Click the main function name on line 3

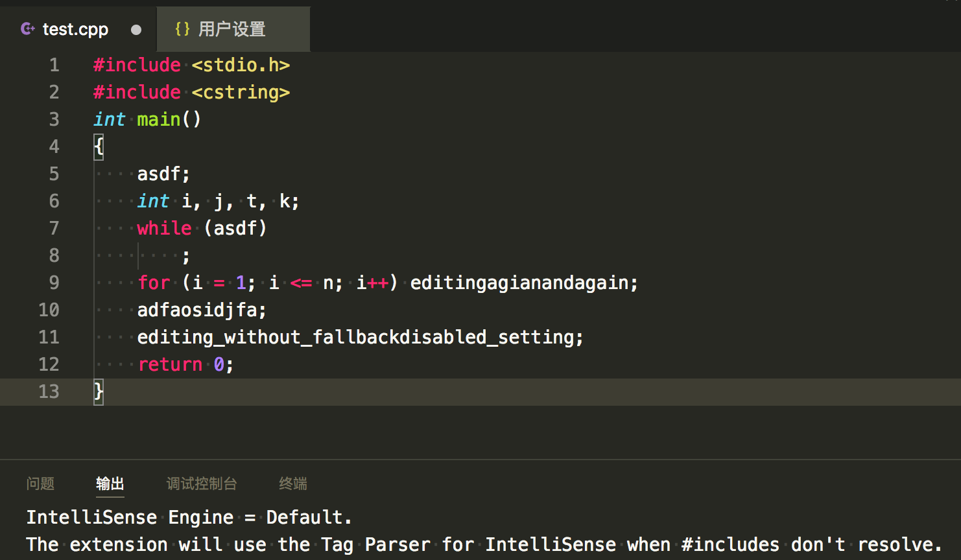click(158, 119)
